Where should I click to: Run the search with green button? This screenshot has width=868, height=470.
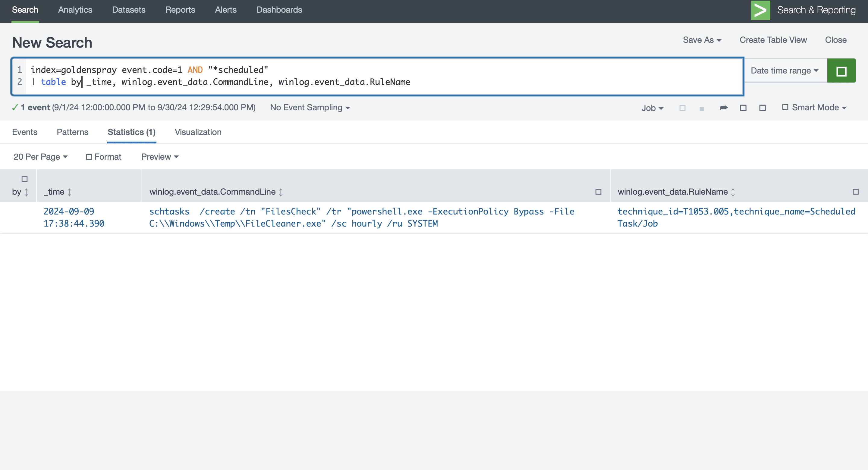[841, 70]
